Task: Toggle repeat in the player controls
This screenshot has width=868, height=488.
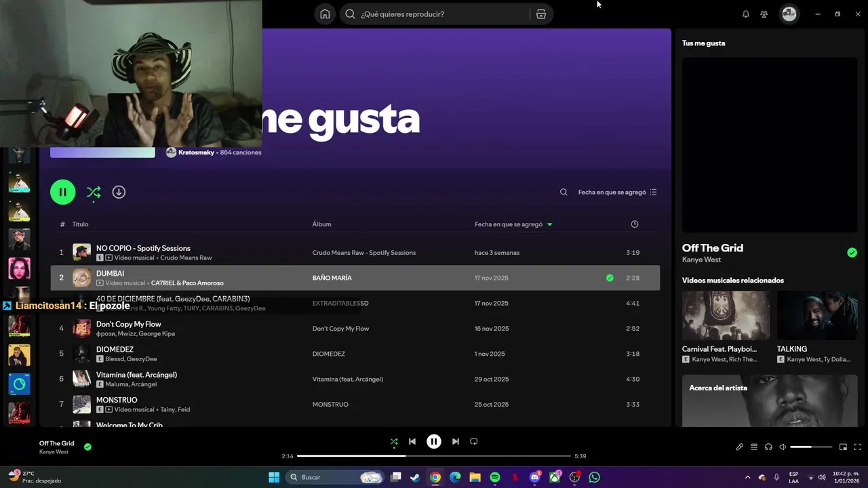Action: [x=474, y=441]
